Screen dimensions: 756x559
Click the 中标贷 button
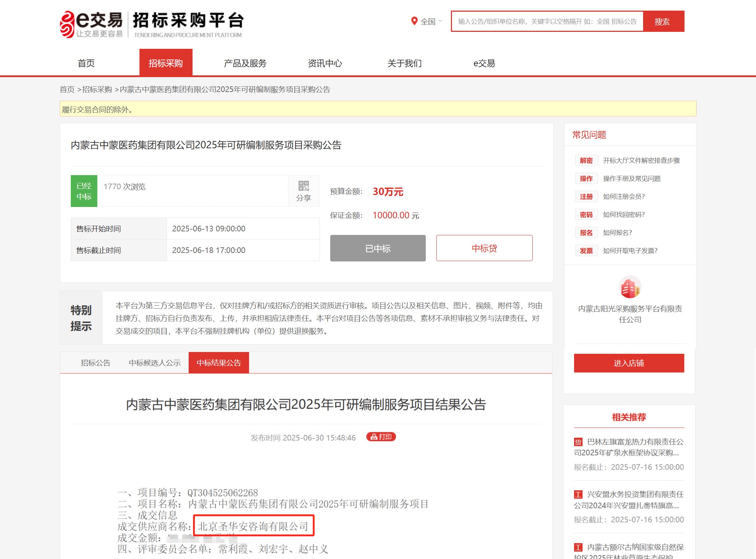tap(485, 248)
